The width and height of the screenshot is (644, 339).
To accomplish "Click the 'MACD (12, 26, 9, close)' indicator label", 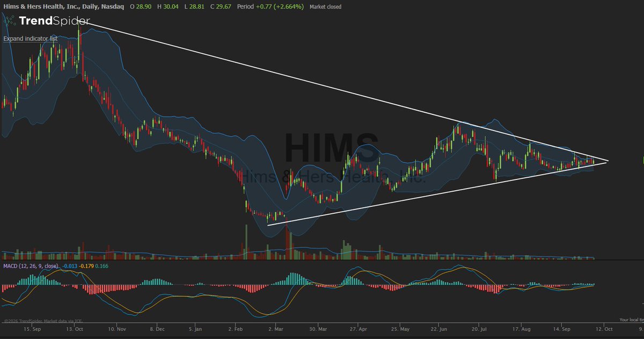I will pos(31,266).
